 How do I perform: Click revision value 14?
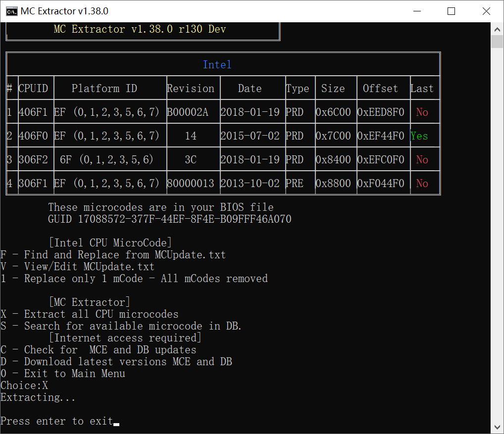(191, 136)
